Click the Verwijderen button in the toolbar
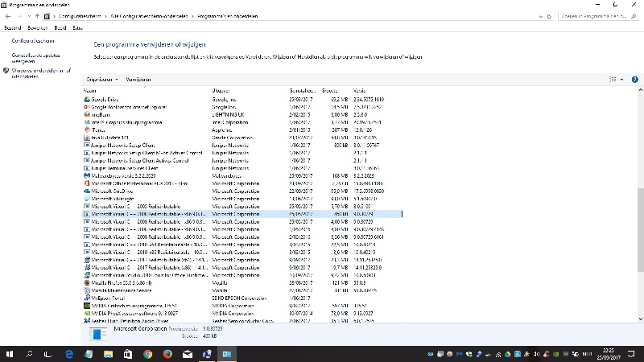Image resolution: width=644 pixels, height=362 pixels. 138,80
